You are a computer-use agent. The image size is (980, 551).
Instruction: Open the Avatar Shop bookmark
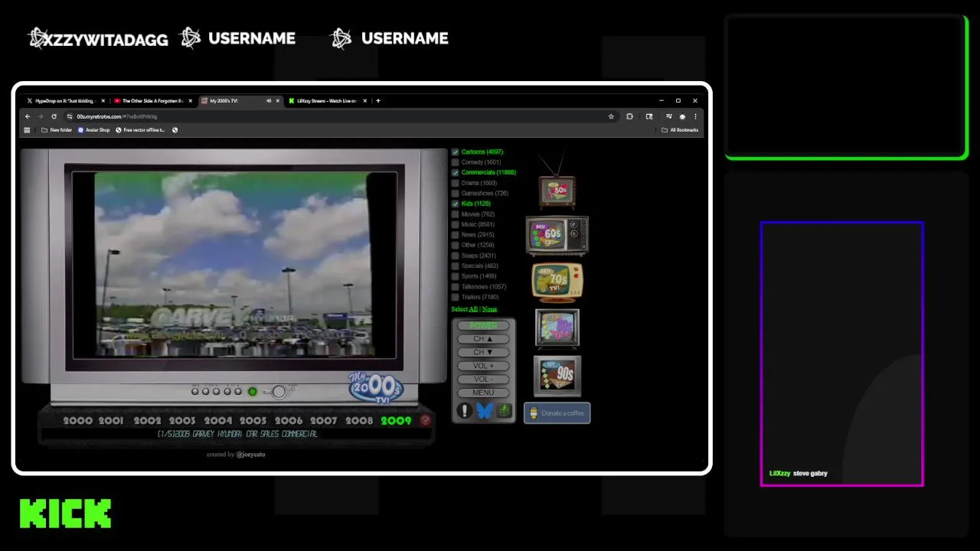point(94,130)
